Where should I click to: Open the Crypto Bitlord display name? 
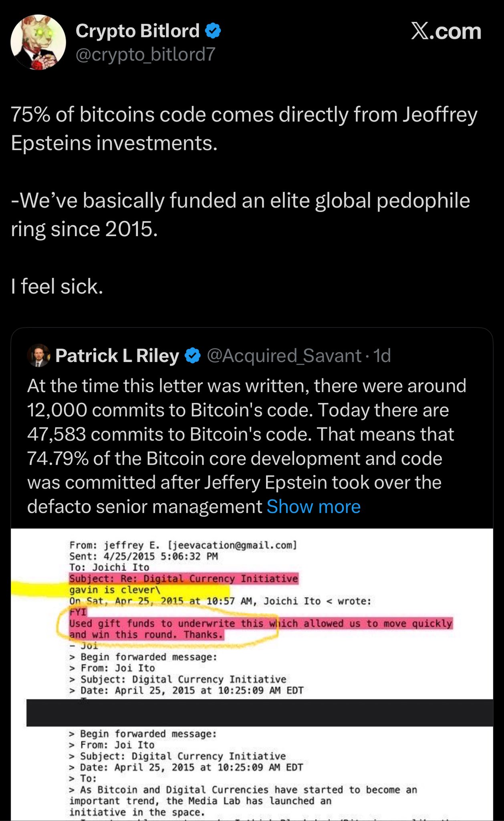click(137, 31)
